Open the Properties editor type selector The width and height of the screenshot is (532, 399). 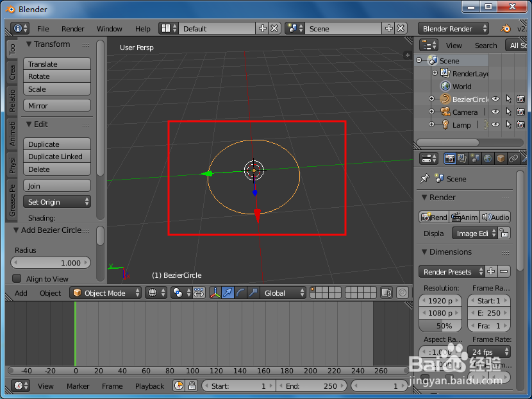tap(429, 158)
